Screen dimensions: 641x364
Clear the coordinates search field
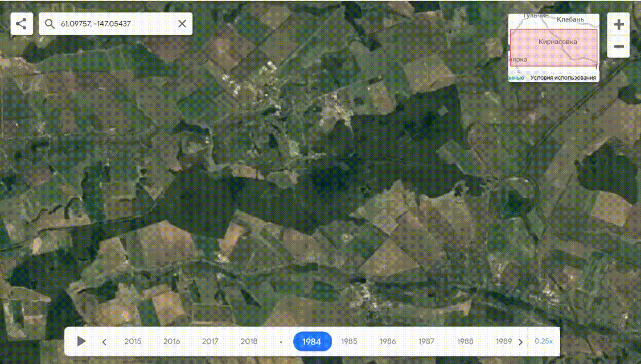point(182,24)
